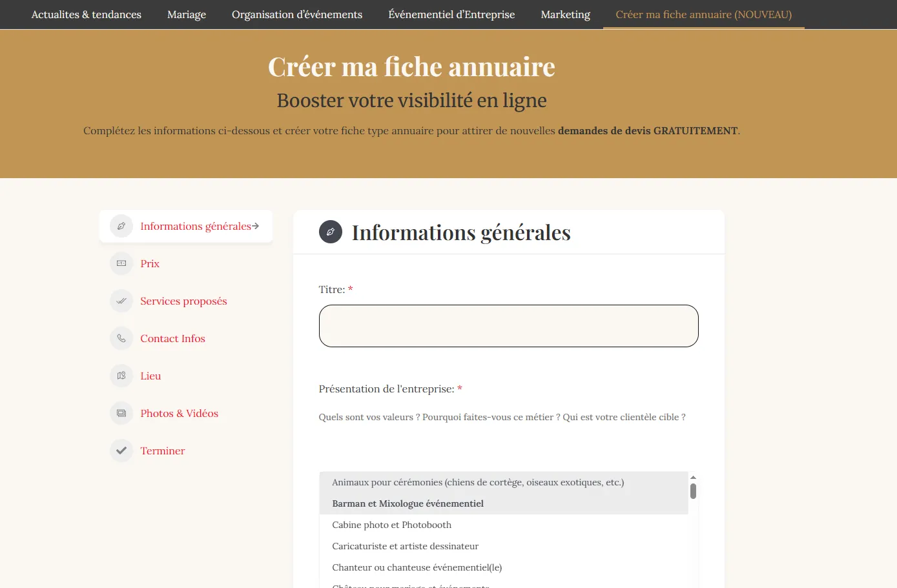Click the category list scrollbar
Screen dimensions: 897x588
(x=693, y=491)
